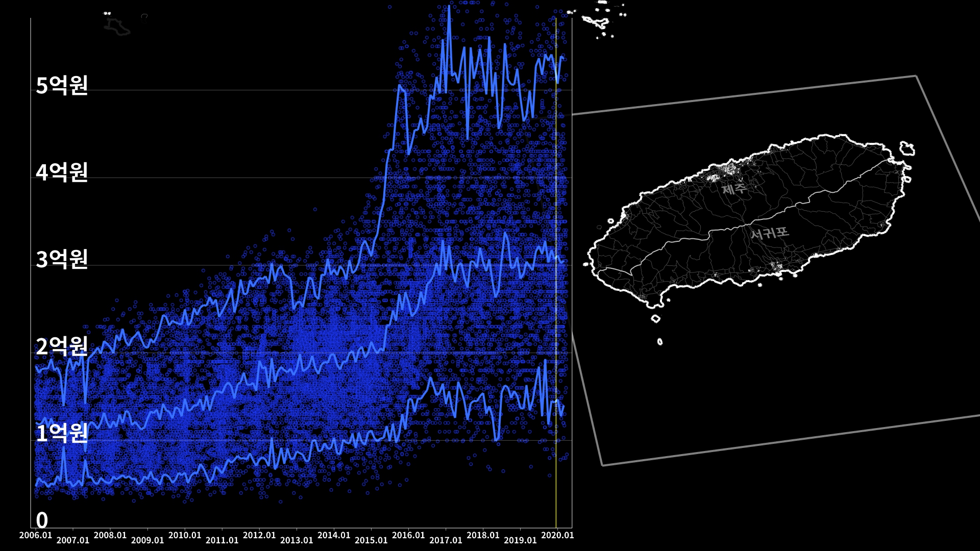Select the 2013.01 date tick label
980x551 pixels.
[x=297, y=540]
